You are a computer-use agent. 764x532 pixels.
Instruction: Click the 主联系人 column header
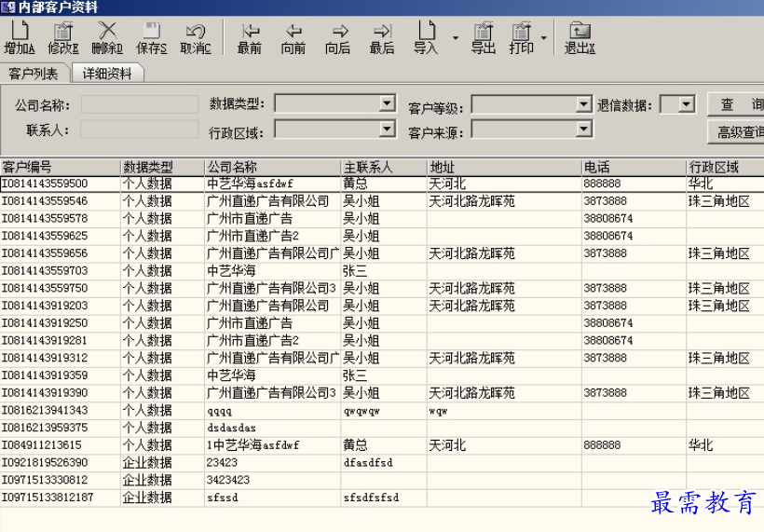pos(384,167)
